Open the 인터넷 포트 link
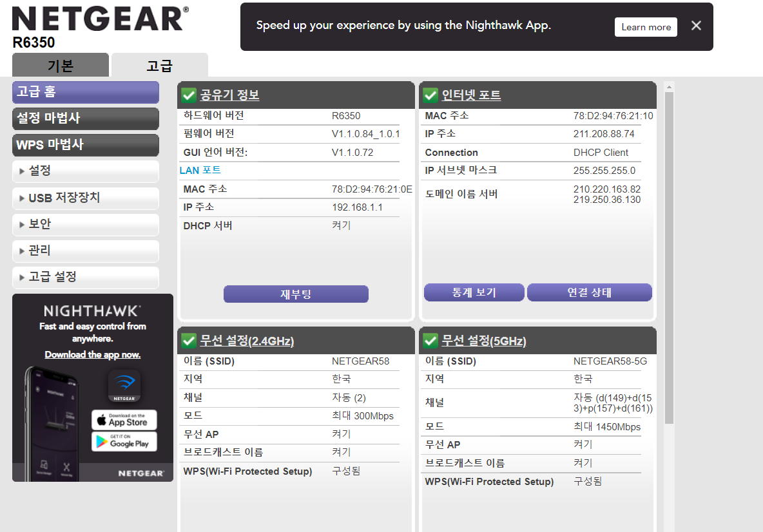 click(x=471, y=95)
